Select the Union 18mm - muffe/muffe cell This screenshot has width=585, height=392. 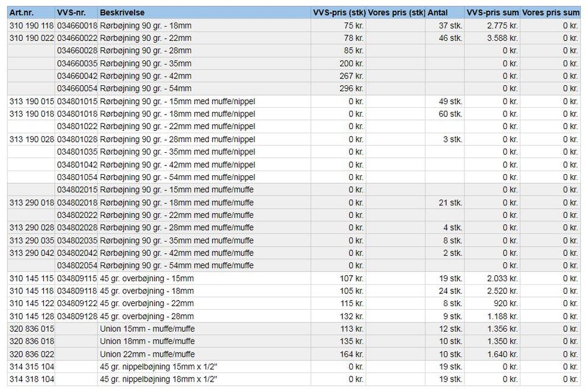(x=204, y=341)
